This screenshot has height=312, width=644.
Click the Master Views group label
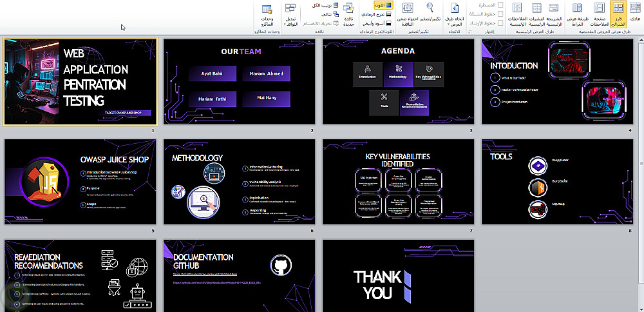(535, 31)
